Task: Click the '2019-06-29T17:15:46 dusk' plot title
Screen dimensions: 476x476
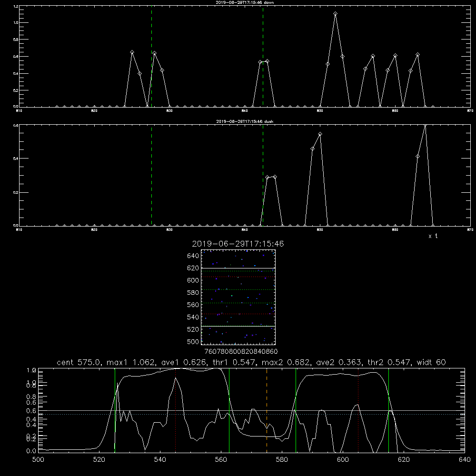Action: click(x=245, y=121)
